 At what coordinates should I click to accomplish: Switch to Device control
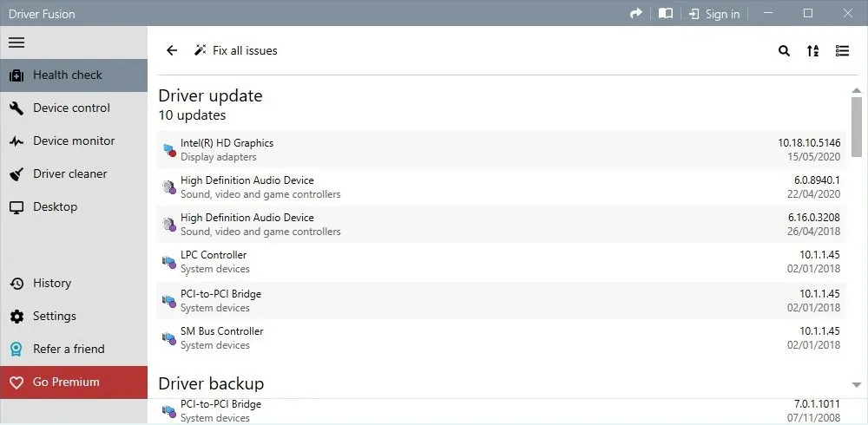click(x=71, y=108)
